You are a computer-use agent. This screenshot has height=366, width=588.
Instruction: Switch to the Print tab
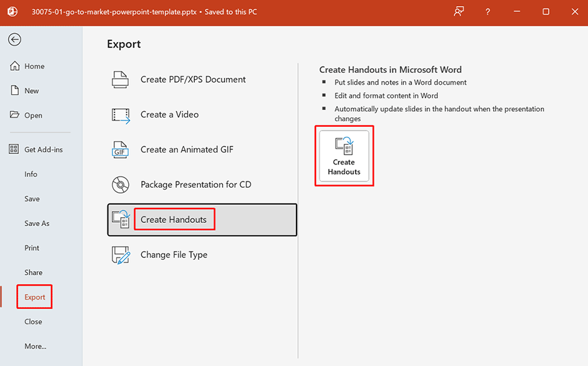[x=31, y=248]
